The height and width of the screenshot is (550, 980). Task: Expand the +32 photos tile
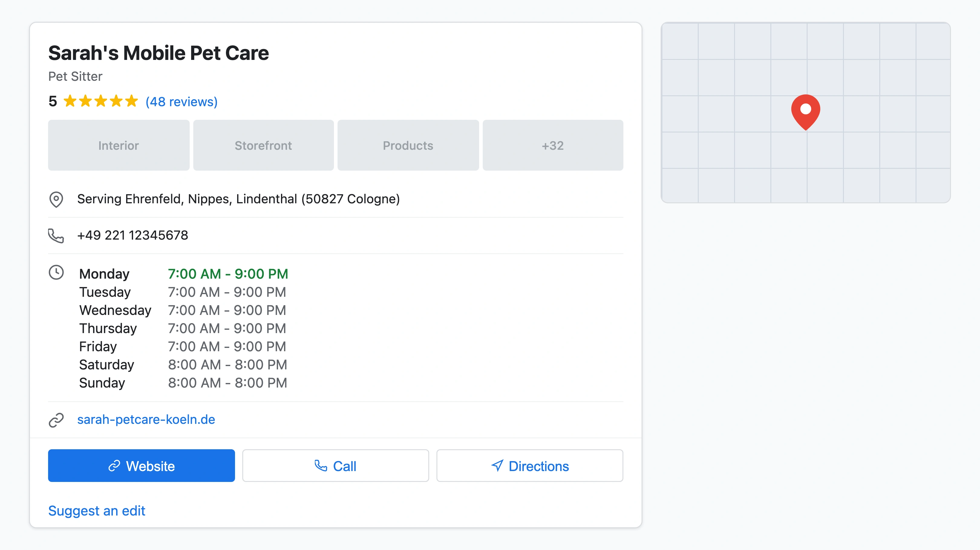pyautogui.click(x=552, y=145)
